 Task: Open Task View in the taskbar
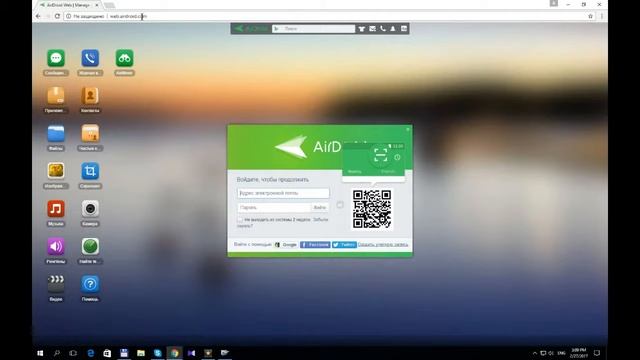[x=73, y=353]
